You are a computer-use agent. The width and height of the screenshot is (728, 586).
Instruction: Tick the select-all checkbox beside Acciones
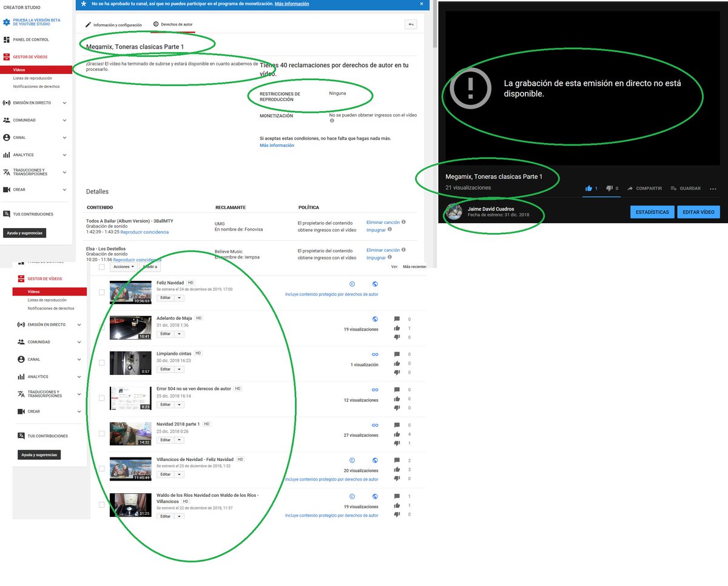pyautogui.click(x=101, y=267)
